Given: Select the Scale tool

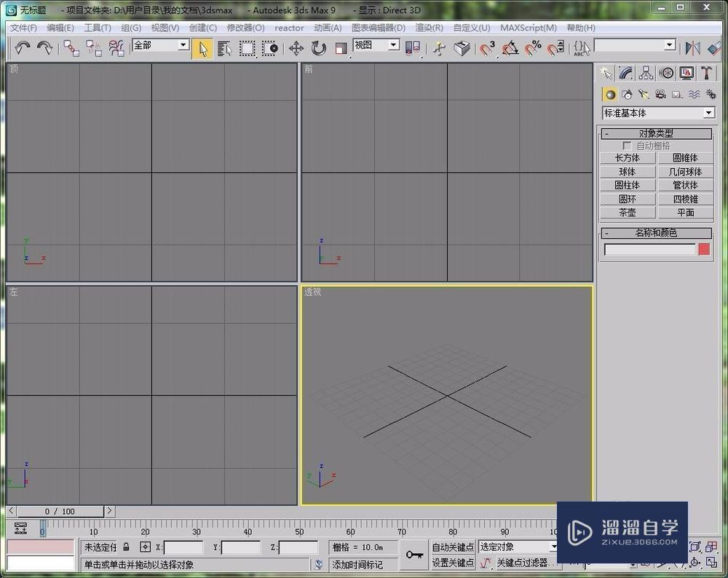Looking at the screenshot, I should tap(341, 48).
